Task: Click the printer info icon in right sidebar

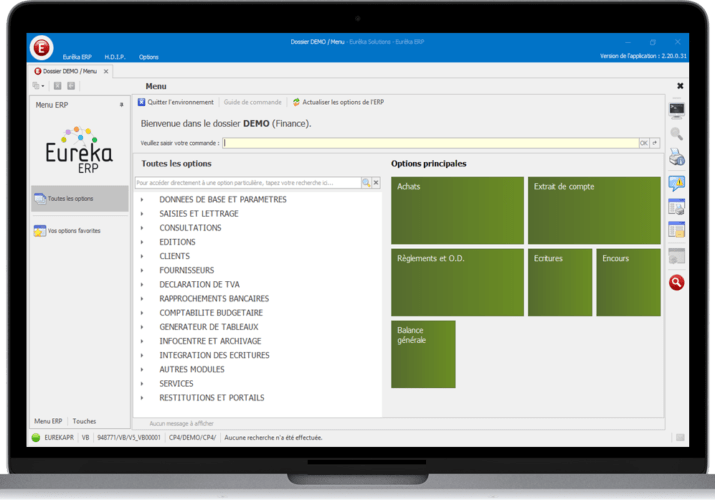Action: [x=677, y=157]
